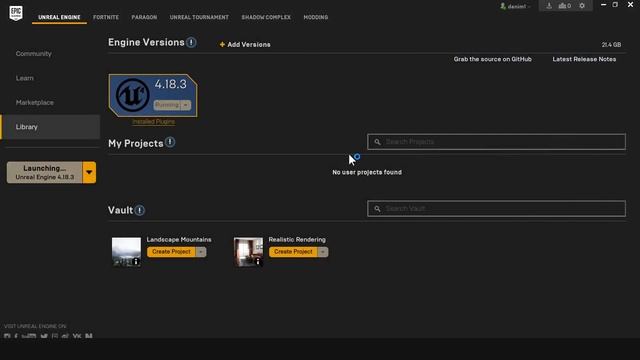
Task: Open the friends icon showing 0
Action: point(564,6)
